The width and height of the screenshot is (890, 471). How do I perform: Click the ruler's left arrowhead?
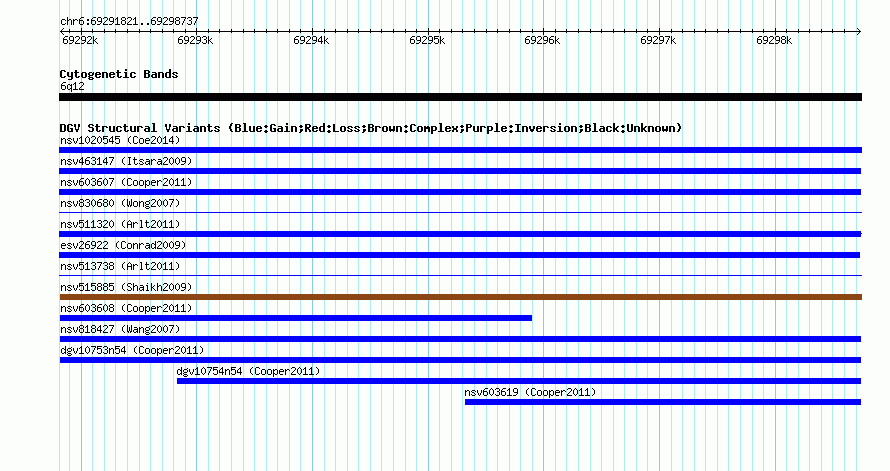coord(62,32)
